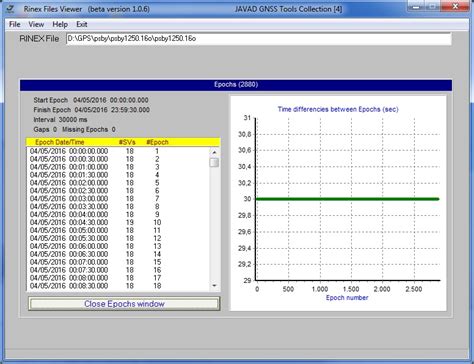This screenshot has height=364, width=474.
Task: Select epoch row 00:07:30.000 number 16
Action: click(118, 270)
